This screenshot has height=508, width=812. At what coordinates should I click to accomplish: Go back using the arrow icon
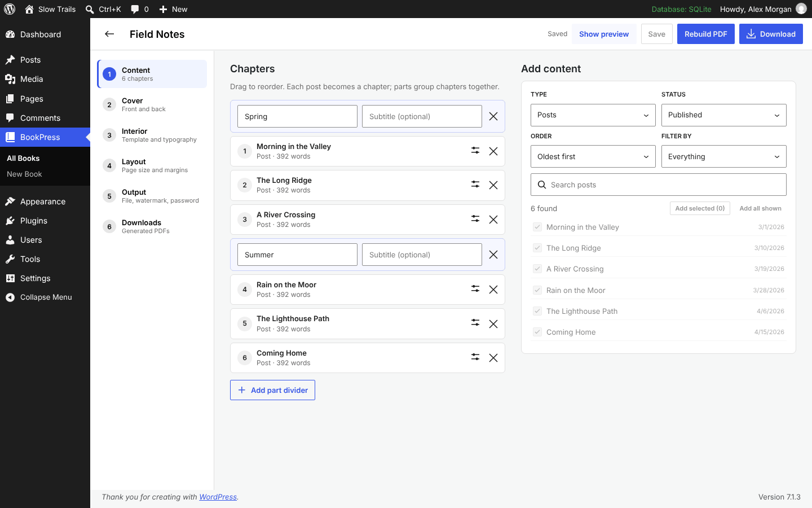pyautogui.click(x=109, y=34)
